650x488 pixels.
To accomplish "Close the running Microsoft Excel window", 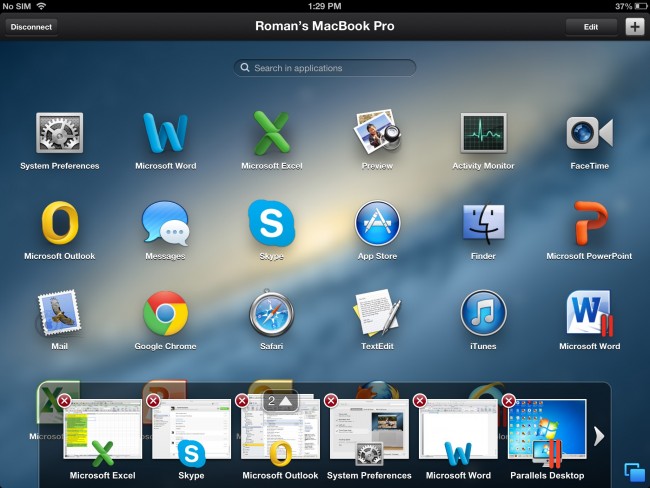I will click(64, 401).
